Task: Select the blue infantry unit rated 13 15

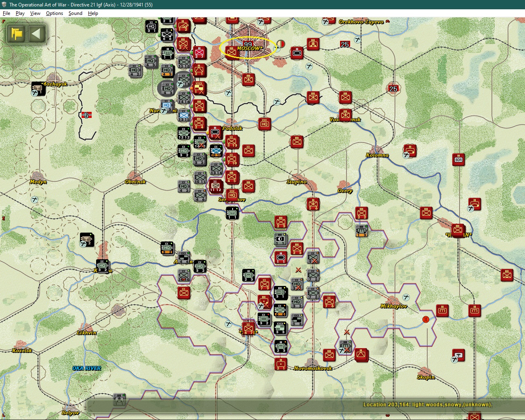Action: point(184,115)
